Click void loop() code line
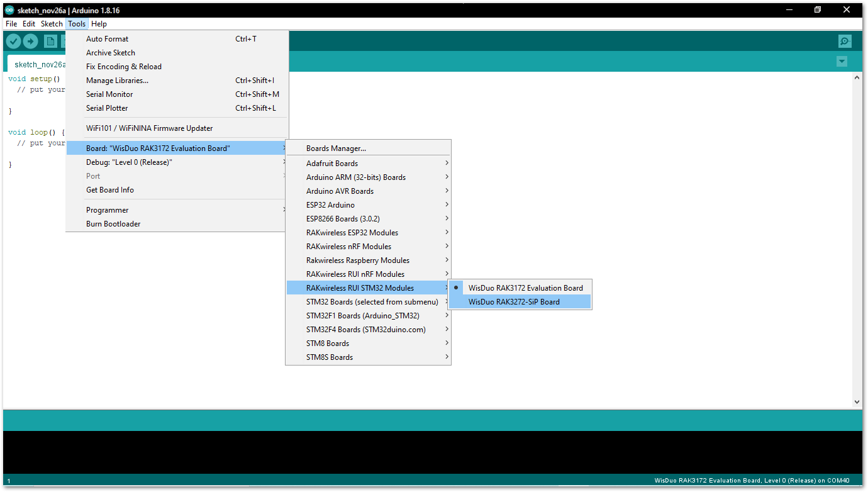 point(36,133)
